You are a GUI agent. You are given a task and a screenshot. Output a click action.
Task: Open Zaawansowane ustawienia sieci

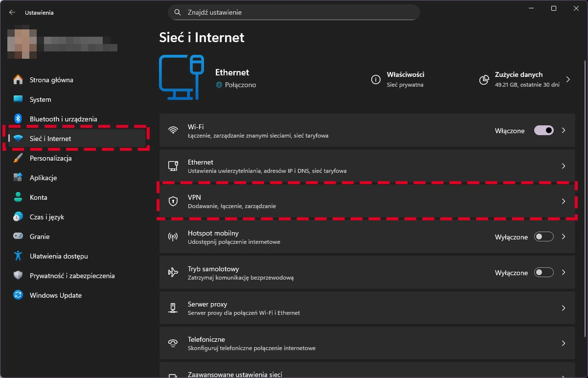click(x=235, y=375)
